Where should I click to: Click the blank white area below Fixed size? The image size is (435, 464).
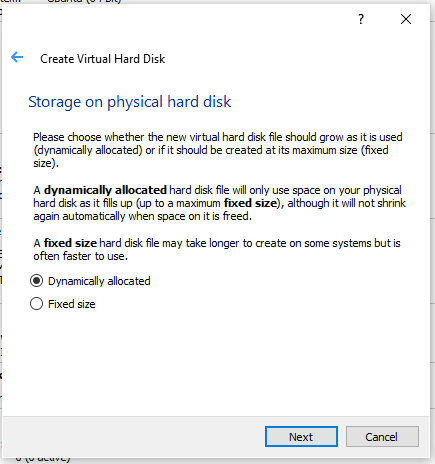(216, 363)
